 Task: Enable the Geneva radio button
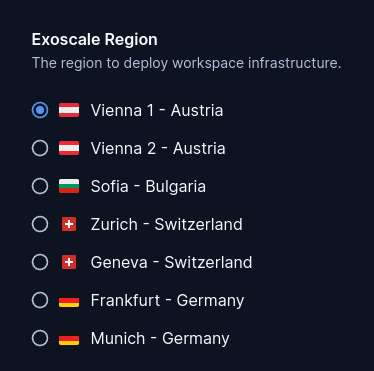pos(40,262)
